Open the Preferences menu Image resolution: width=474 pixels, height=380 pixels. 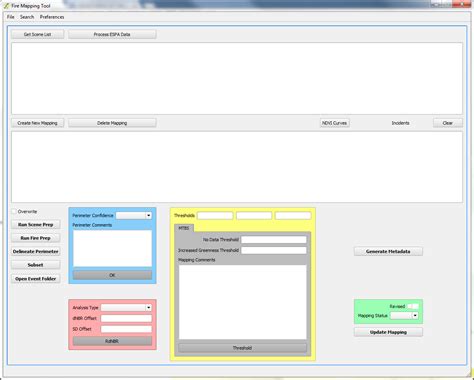(x=52, y=17)
